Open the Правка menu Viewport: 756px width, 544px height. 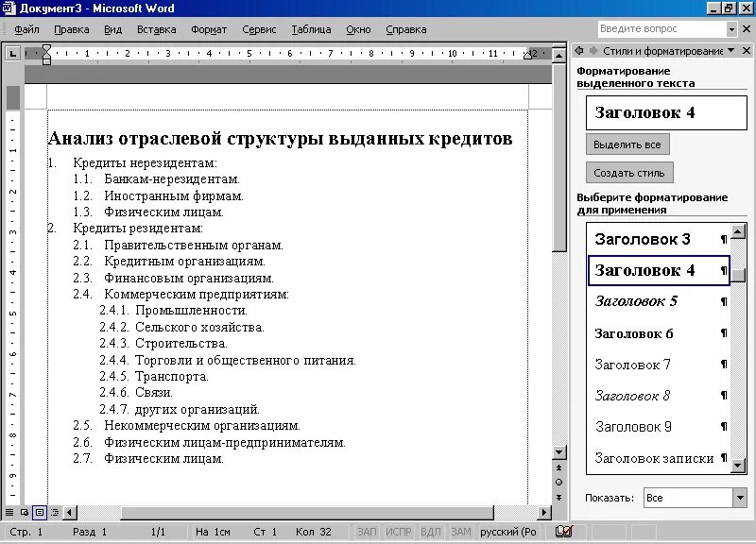[72, 29]
